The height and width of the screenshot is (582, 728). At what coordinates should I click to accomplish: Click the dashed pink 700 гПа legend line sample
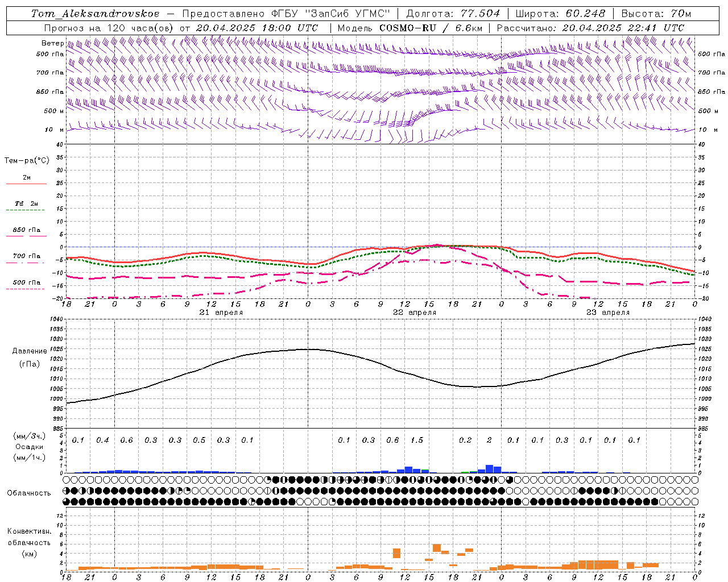point(25,263)
